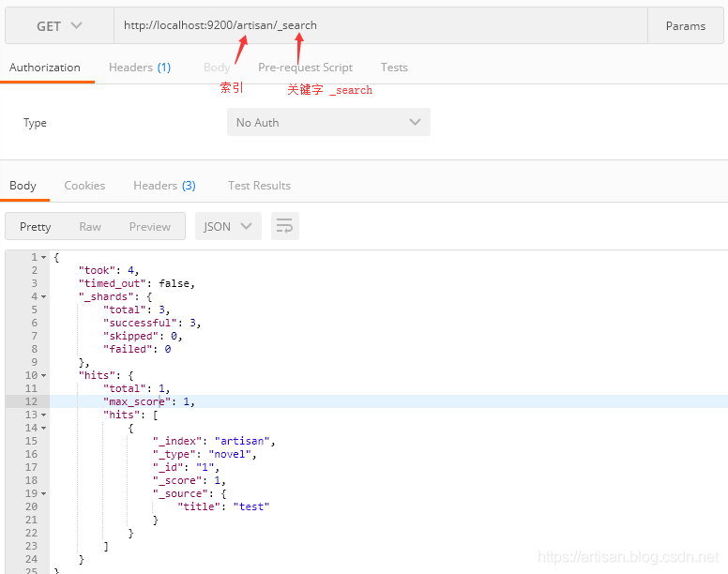The width and height of the screenshot is (728, 574).
Task: Collapse the _shards object at line 4
Action: tap(43, 296)
